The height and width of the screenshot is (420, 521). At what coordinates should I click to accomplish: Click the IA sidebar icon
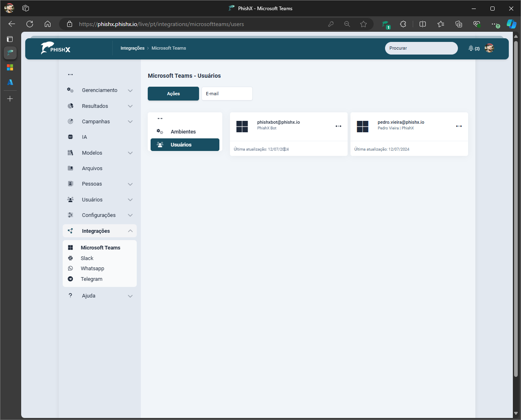[x=70, y=137]
